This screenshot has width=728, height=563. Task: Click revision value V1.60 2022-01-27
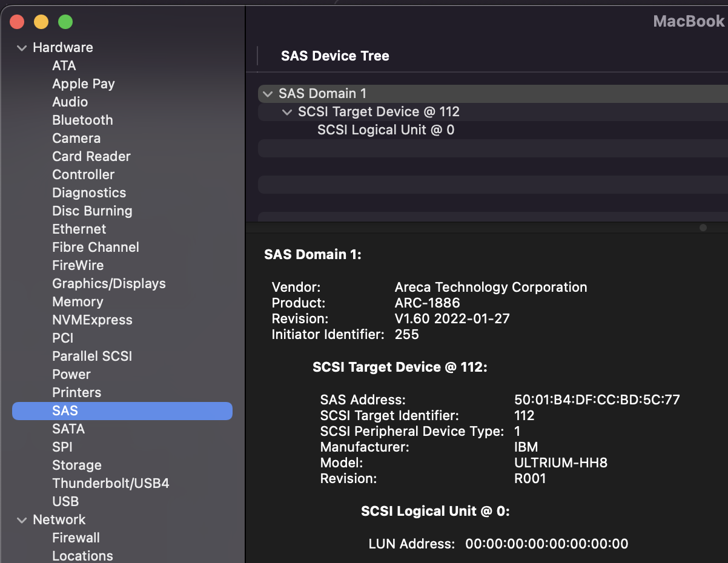point(452,318)
